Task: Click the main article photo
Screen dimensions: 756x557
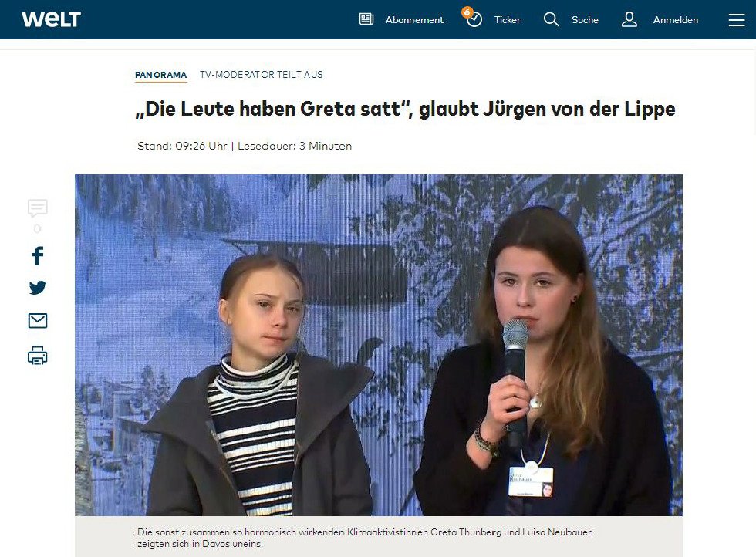Action: pos(379,345)
